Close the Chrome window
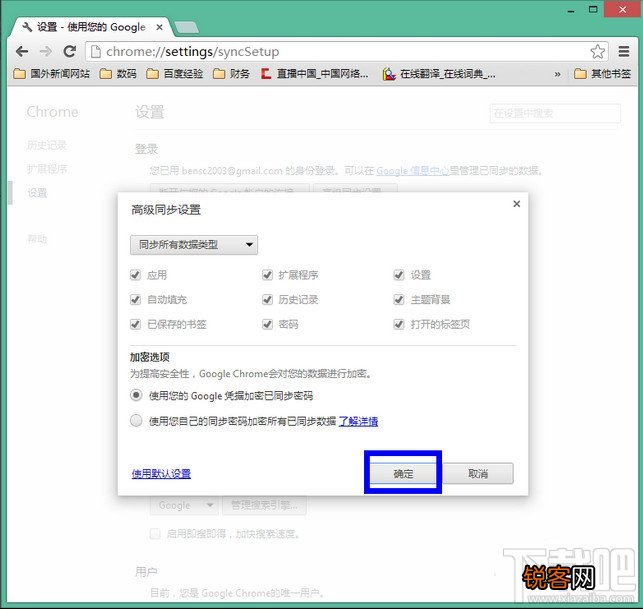Viewport: 643px width, 609px height. click(622, 9)
